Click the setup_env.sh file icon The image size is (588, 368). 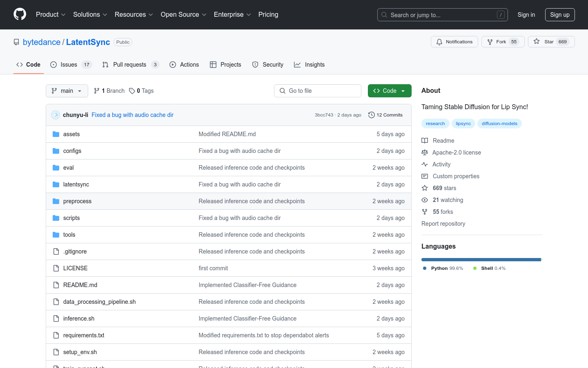point(56,352)
